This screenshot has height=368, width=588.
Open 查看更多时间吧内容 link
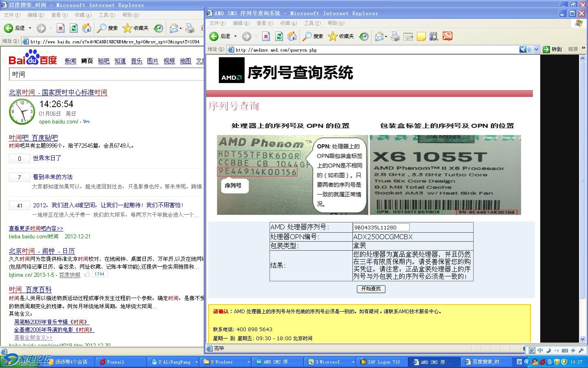point(36,228)
